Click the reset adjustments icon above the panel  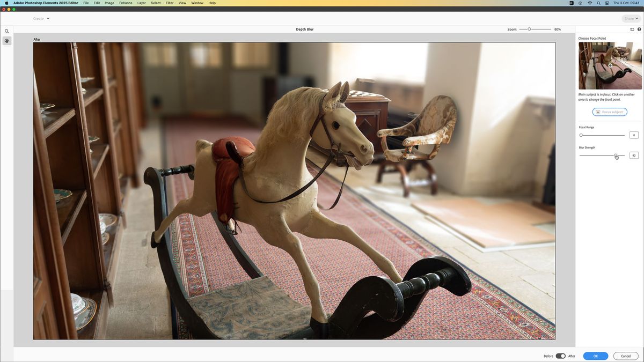[632, 29]
